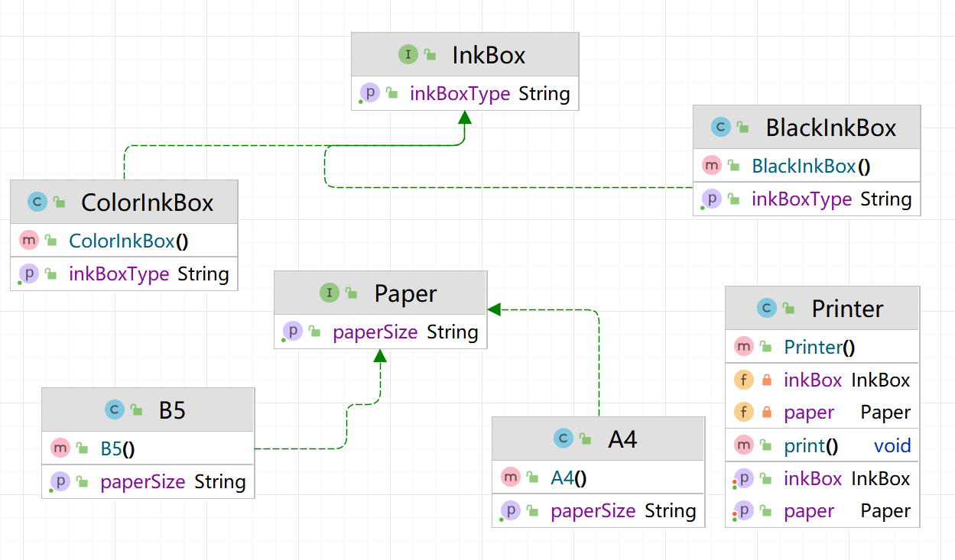
Task: Select the paperSize property in A4
Action: click(x=593, y=510)
